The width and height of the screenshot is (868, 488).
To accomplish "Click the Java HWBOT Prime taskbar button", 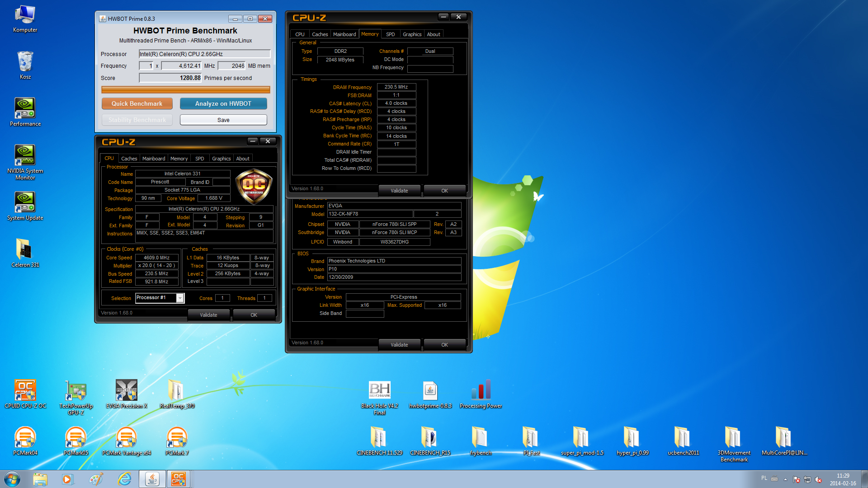I will click(152, 479).
